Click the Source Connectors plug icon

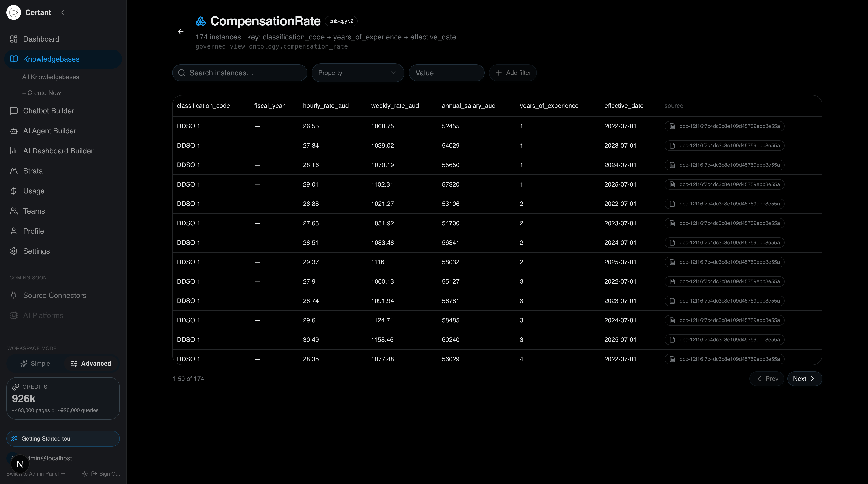click(x=14, y=295)
